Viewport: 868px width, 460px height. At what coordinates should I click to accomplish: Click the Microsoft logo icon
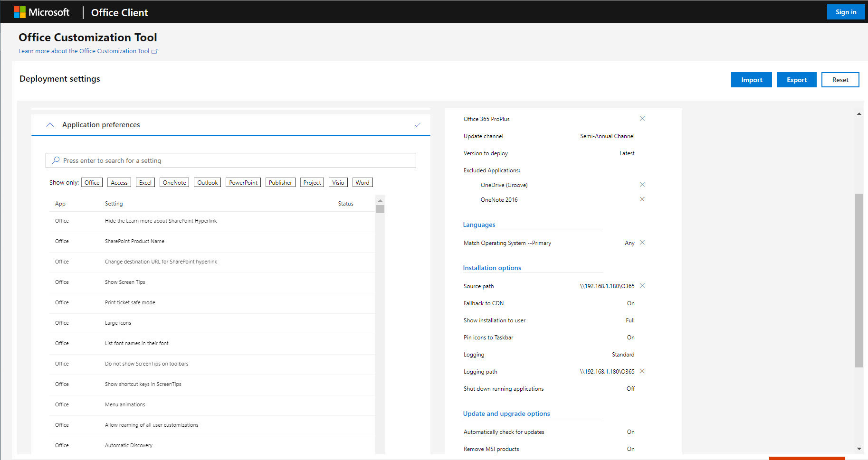point(19,12)
